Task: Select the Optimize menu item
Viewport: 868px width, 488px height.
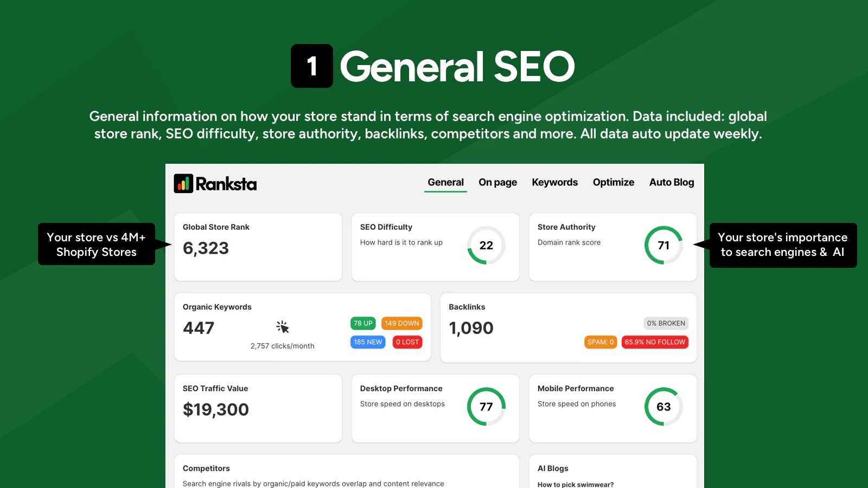Action: [613, 182]
